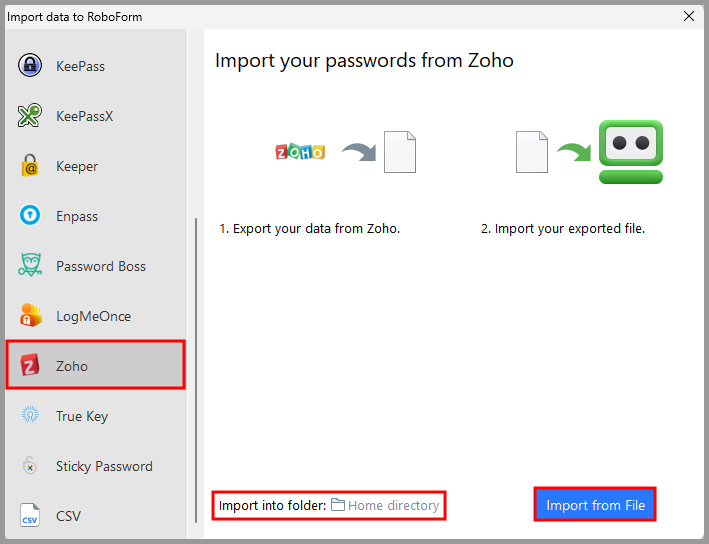709x544 pixels.
Task: Click the Keeper lock icon
Action: pos(30,166)
